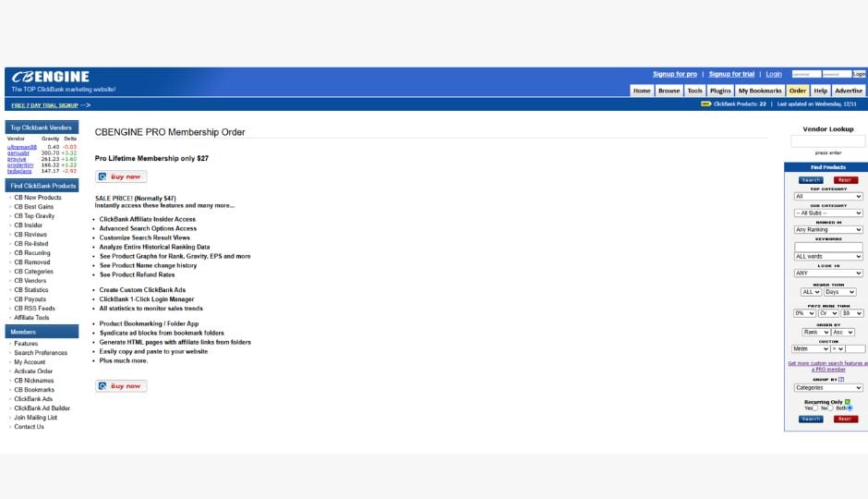
Task: Open the ALL words keyword dropdown
Action: 828,256
